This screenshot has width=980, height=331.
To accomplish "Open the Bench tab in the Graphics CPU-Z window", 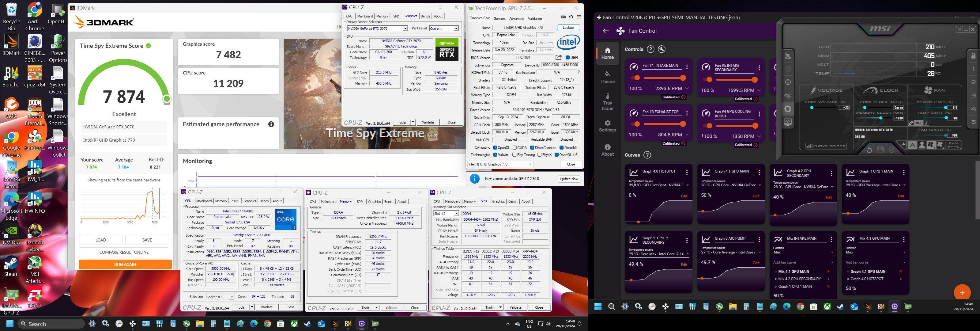I will pyautogui.click(x=425, y=16).
